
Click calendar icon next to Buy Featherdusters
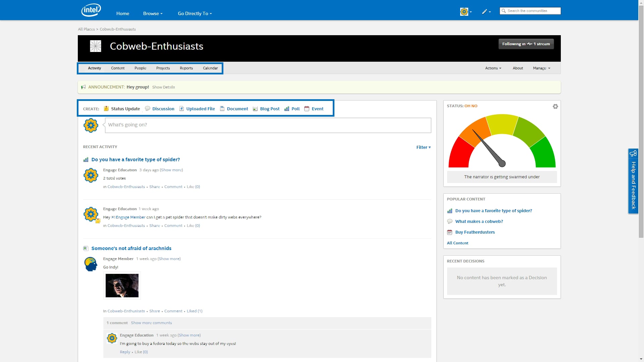coord(450,232)
